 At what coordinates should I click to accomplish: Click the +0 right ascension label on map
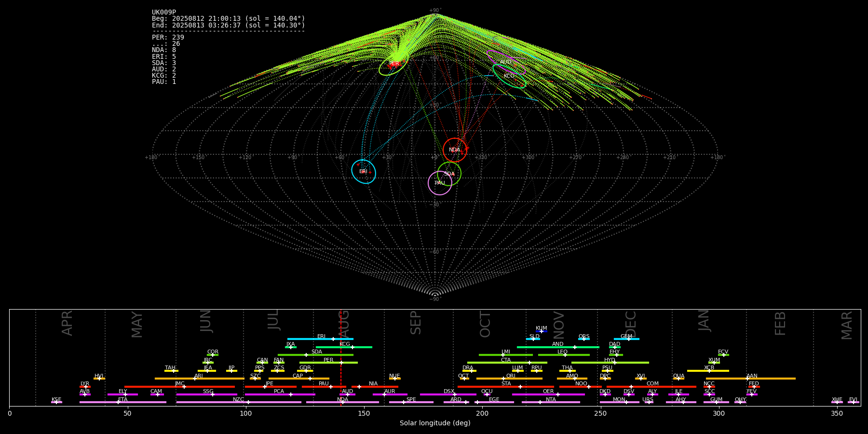(434, 158)
